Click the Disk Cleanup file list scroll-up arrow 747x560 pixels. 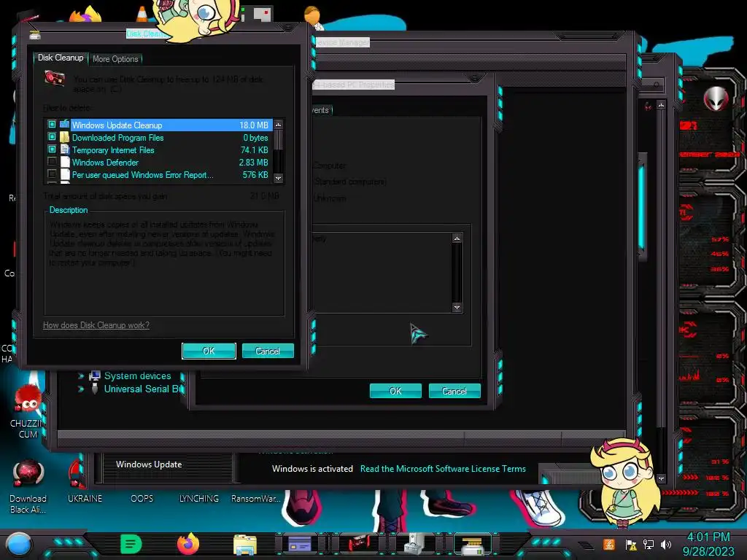(279, 125)
